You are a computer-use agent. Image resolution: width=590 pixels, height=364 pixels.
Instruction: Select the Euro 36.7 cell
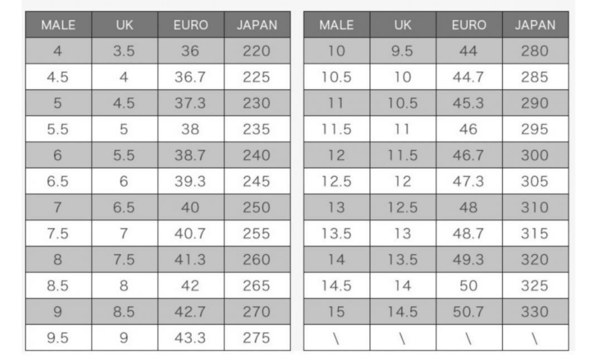191,77
